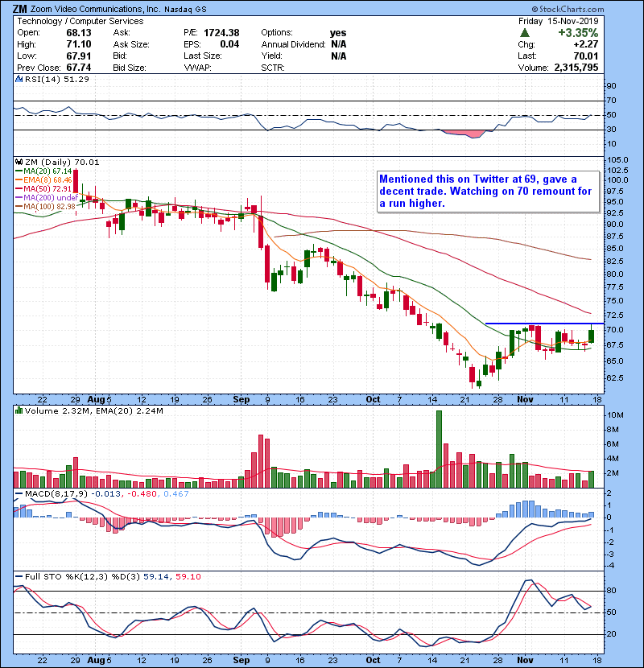The height and width of the screenshot is (668, 644).
Task: Click the Volume value 2,315,795
Action: coord(576,68)
